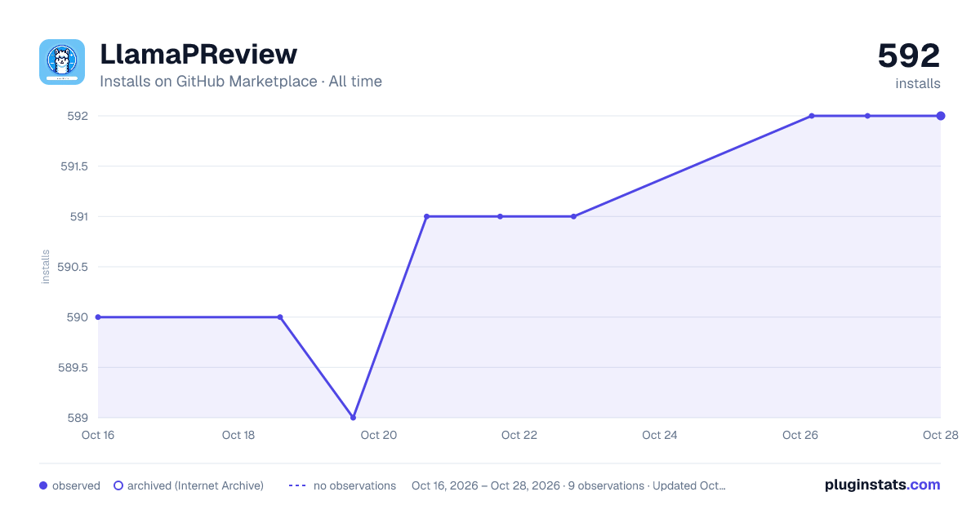Select the Oct 16 data point at 590

pyautogui.click(x=98, y=317)
